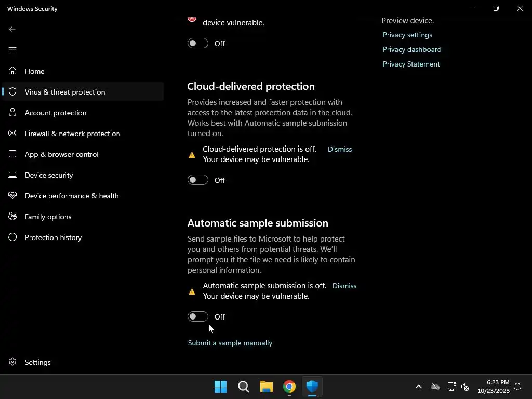This screenshot has width=532, height=399.
Task: Open Firewall & network protection section
Action: pyautogui.click(x=83, y=134)
